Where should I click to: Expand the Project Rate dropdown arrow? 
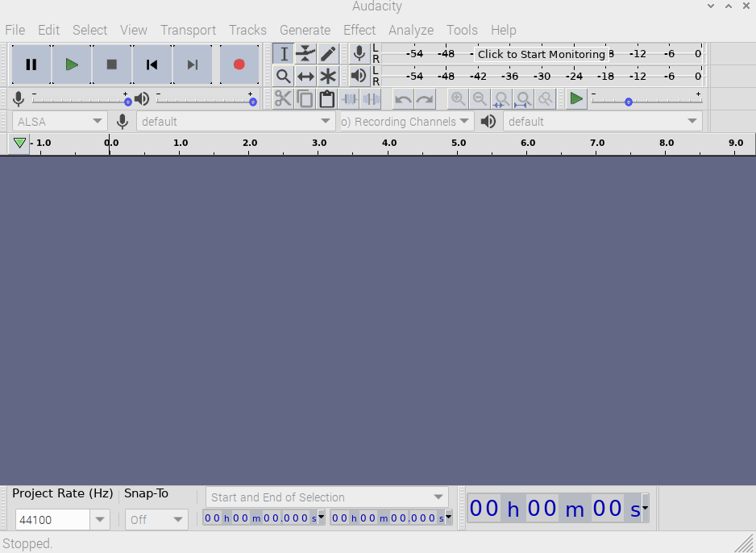[99, 520]
